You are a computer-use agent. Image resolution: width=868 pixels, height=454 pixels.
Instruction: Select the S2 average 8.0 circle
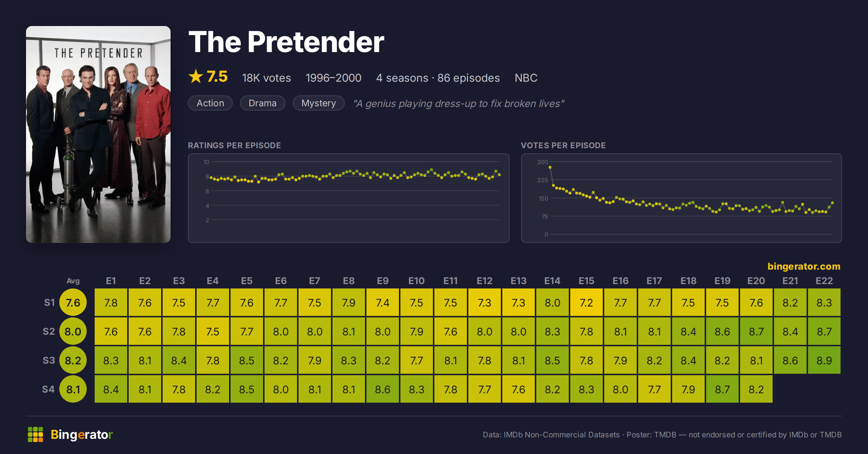[73, 331]
